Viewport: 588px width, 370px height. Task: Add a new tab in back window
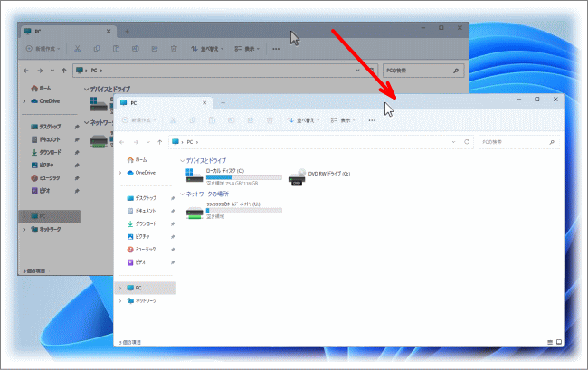pos(127,32)
